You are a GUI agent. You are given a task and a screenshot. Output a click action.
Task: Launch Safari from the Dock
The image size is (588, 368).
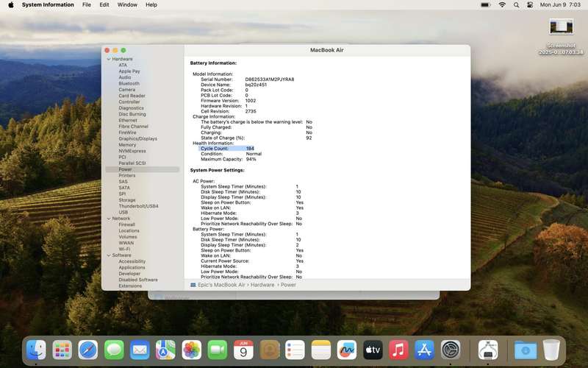coord(88,350)
